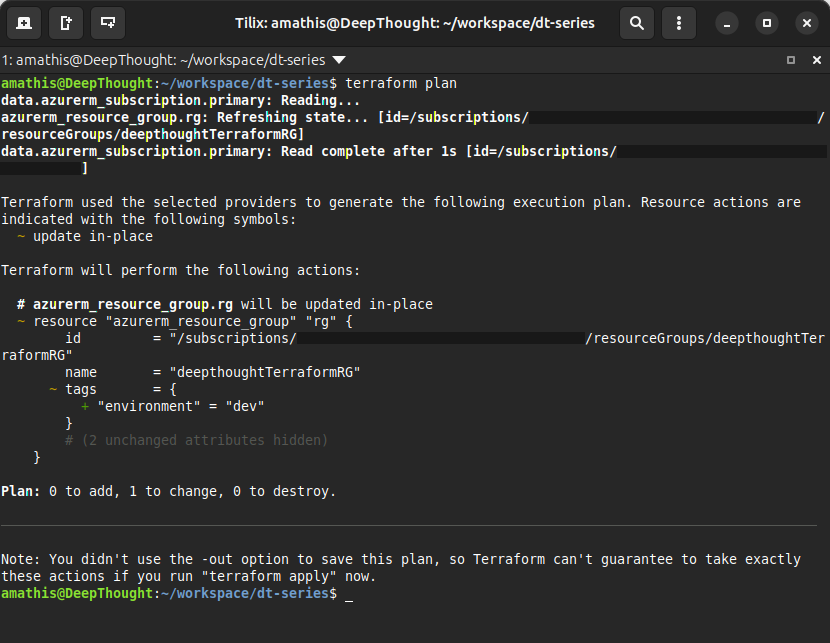Viewport: 830px width, 643px height.
Task: Click 'resourceGroups/deepthoughtTerraformRG]' text
Action: pos(152,134)
